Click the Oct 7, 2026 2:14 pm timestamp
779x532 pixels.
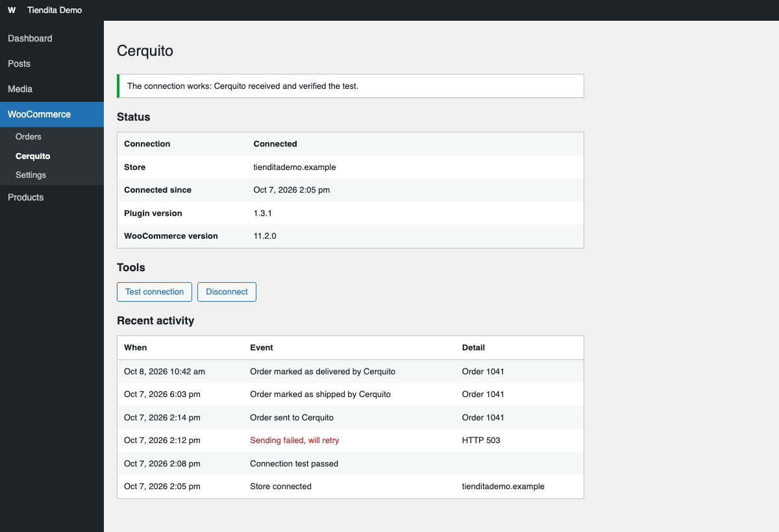click(162, 418)
